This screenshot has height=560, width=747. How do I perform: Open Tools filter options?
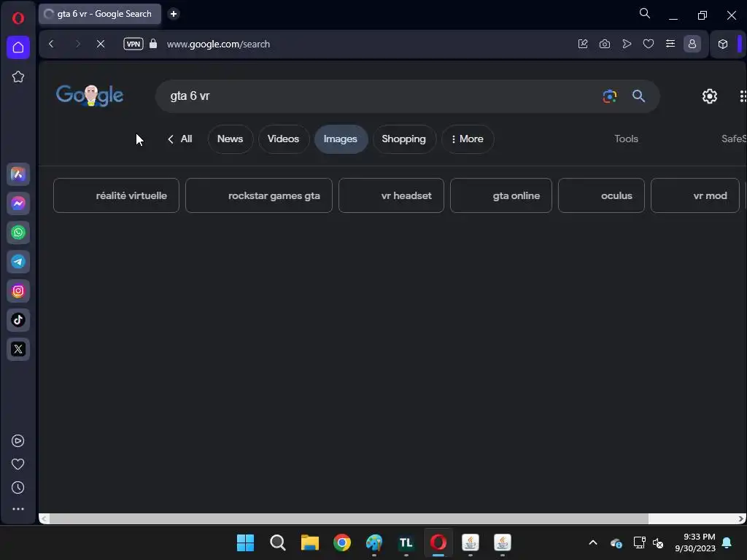coord(626,139)
